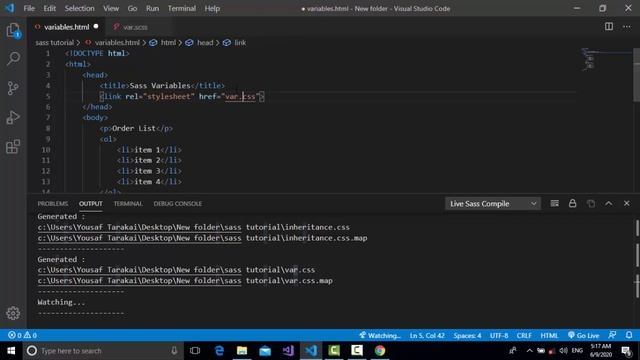The width and height of the screenshot is (640, 360).
Task: Open Task View on the taskbar
Action: click(x=195, y=351)
